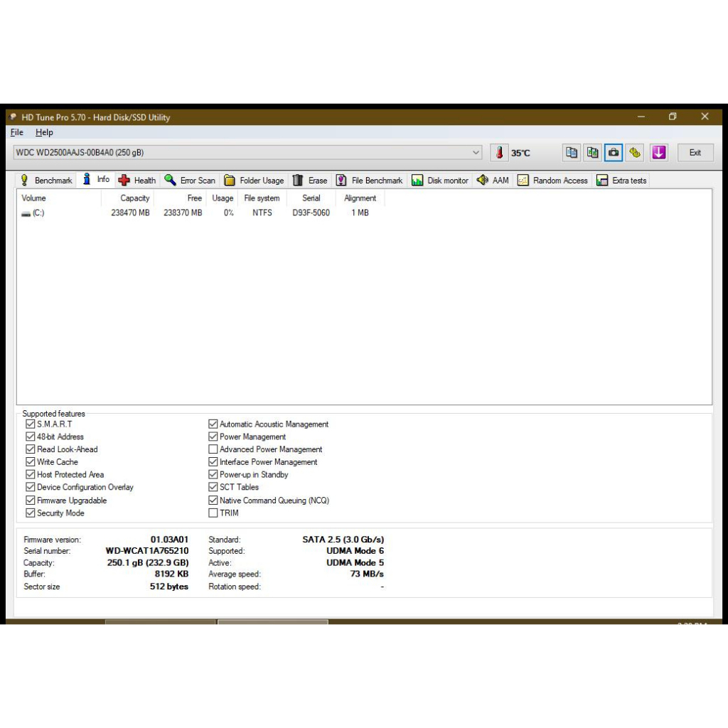Viewport: 728px width, 728px height.
Task: Click the camera save screenshot icon
Action: point(614,152)
